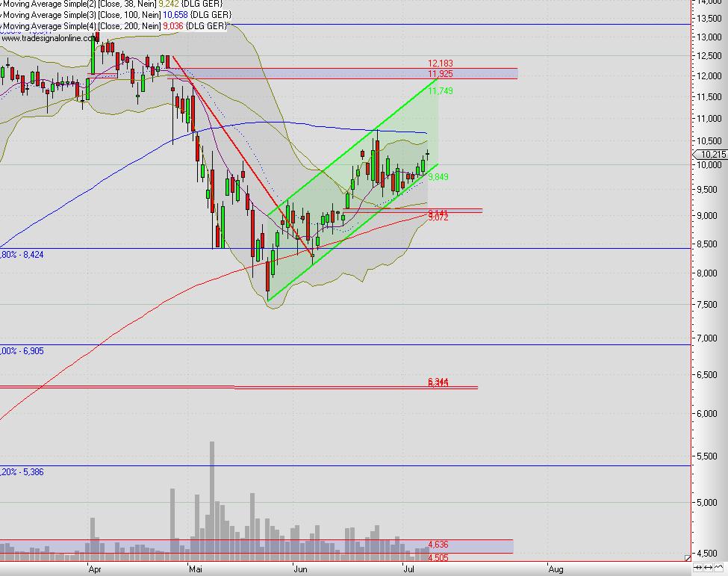This screenshot has width=728, height=576.
Task: Click the resistance label 12,183
Action: (x=440, y=64)
